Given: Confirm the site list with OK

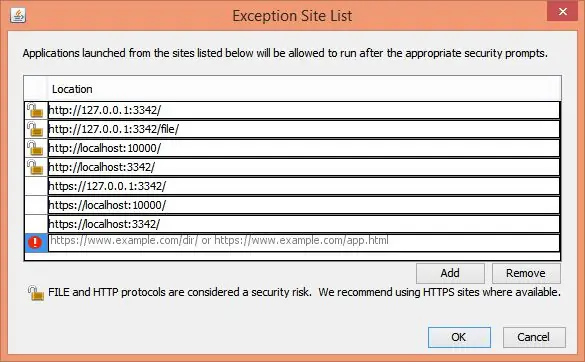Looking at the screenshot, I should [x=459, y=337].
